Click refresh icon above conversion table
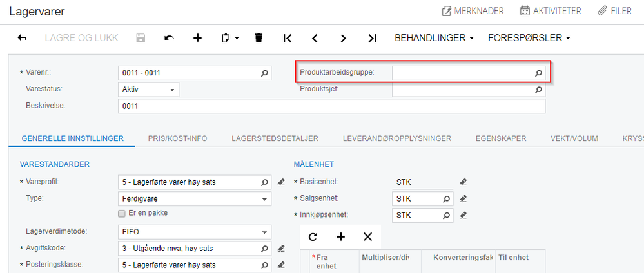The image size is (644, 273). (313, 237)
